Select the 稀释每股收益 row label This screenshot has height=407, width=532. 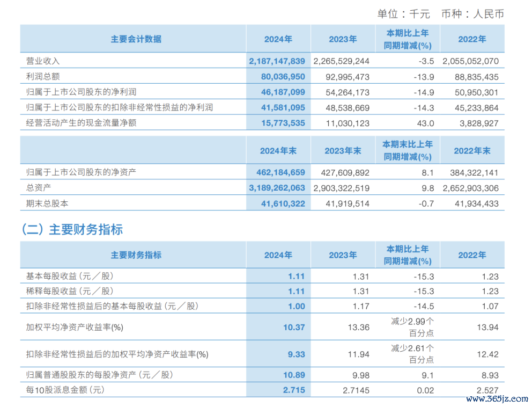click(x=70, y=291)
